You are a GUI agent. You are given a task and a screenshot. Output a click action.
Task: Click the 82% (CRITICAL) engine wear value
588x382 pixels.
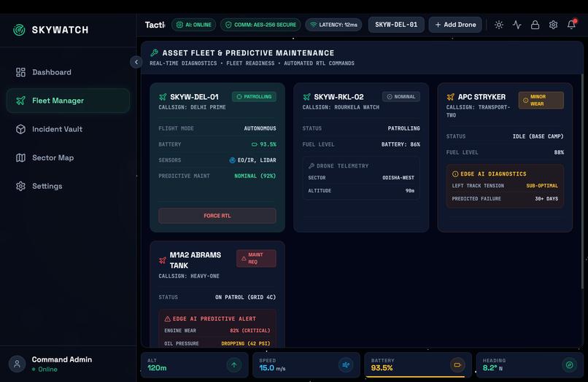coord(249,331)
